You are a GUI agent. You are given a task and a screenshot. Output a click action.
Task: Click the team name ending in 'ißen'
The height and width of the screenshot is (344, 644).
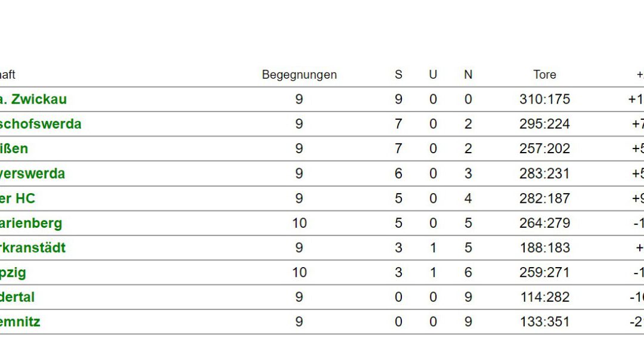click(14, 148)
